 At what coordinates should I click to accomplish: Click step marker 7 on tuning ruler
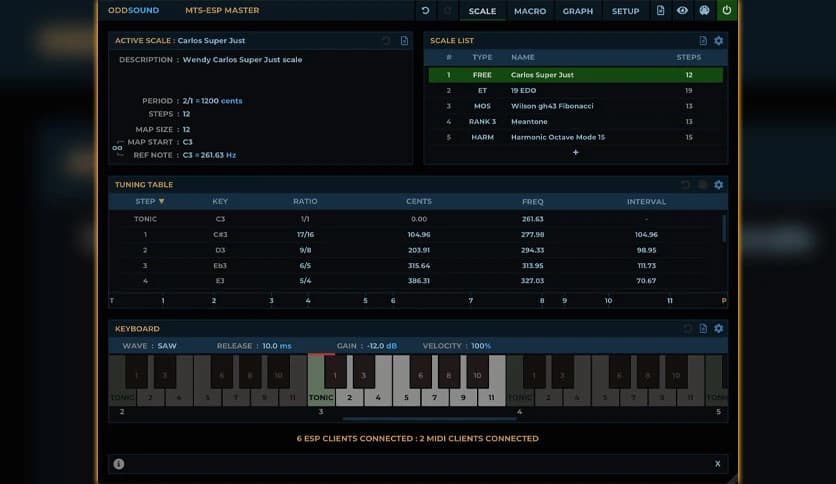(x=471, y=301)
